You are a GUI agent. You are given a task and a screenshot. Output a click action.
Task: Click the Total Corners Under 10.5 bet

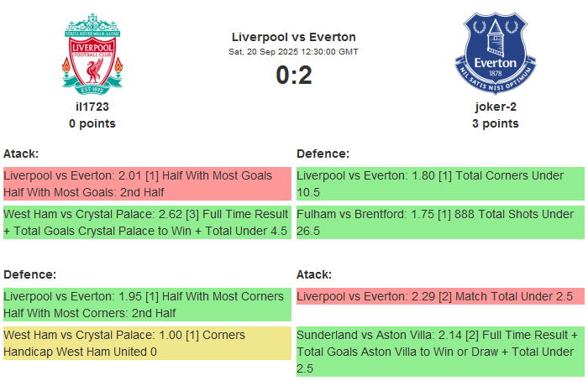pos(440,184)
